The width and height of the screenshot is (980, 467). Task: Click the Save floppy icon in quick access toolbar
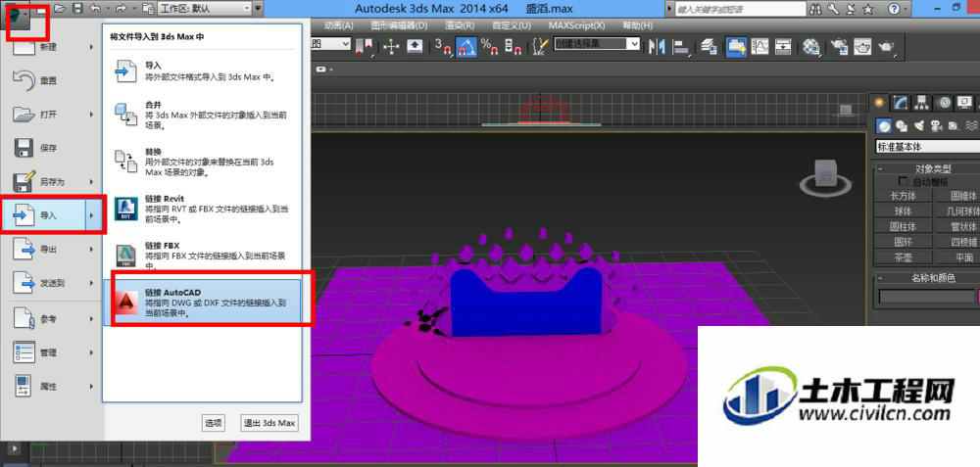coord(77,8)
